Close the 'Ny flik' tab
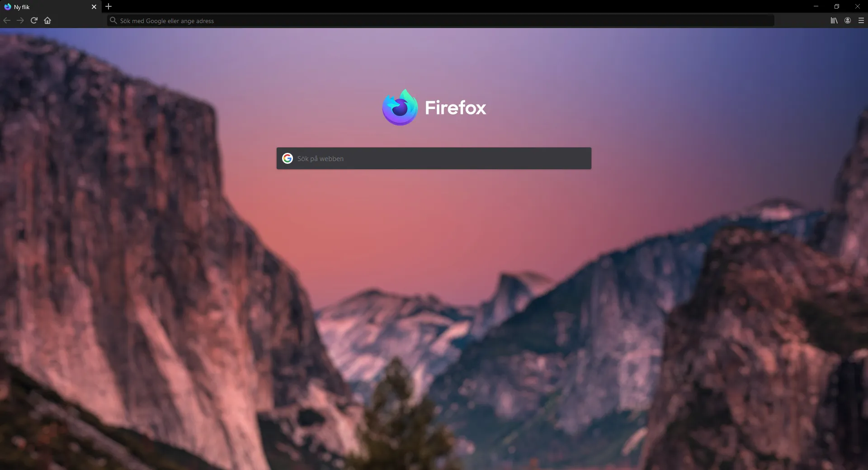This screenshot has height=470, width=868. (94, 6)
